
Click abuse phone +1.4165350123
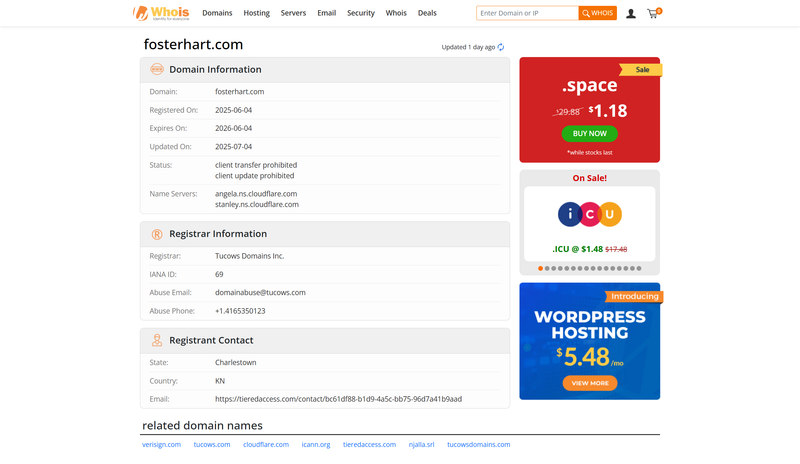coord(240,311)
